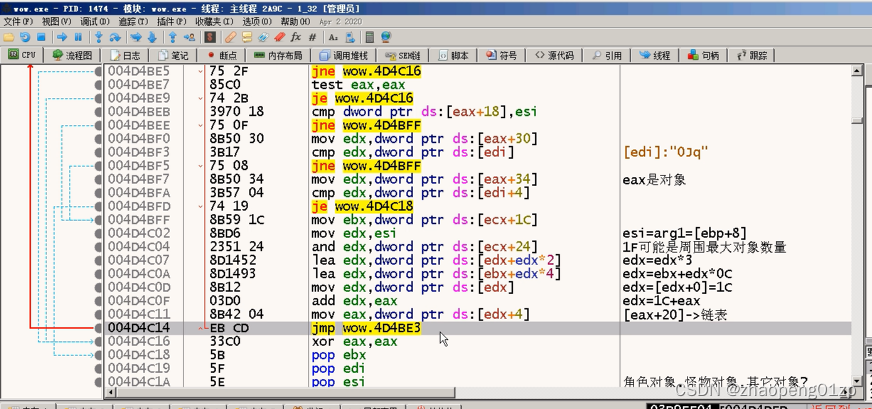
Task: Switch to the 内存布局 tab
Action: pyautogui.click(x=278, y=55)
